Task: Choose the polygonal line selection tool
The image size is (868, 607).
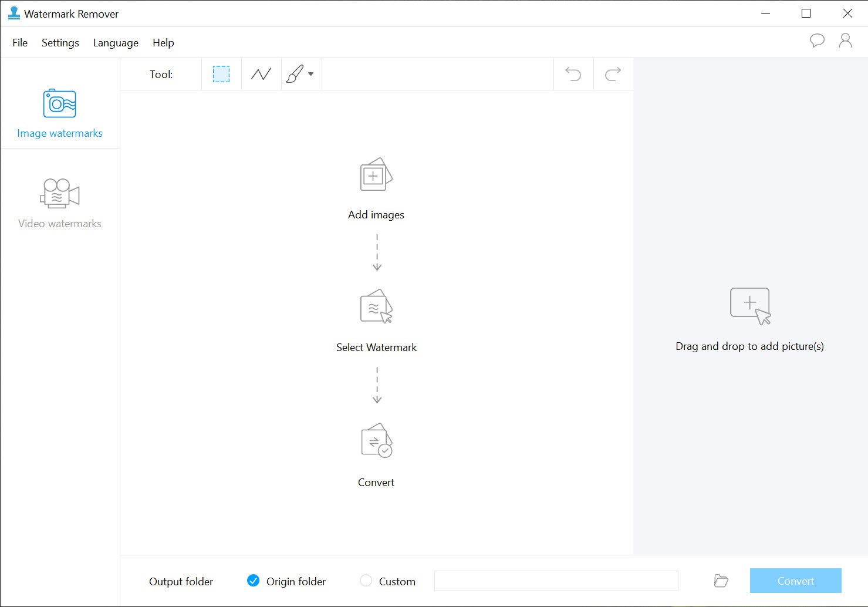Action: coord(261,74)
